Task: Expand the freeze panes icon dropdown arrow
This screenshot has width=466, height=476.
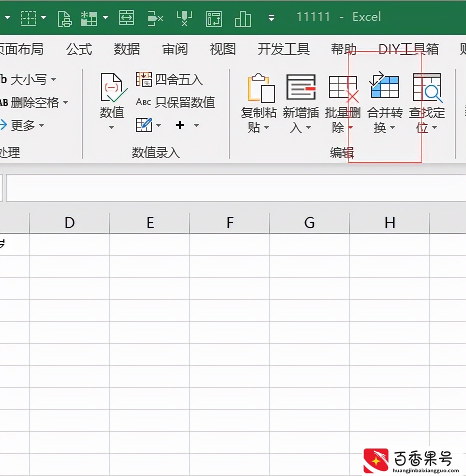Action: click(105, 17)
